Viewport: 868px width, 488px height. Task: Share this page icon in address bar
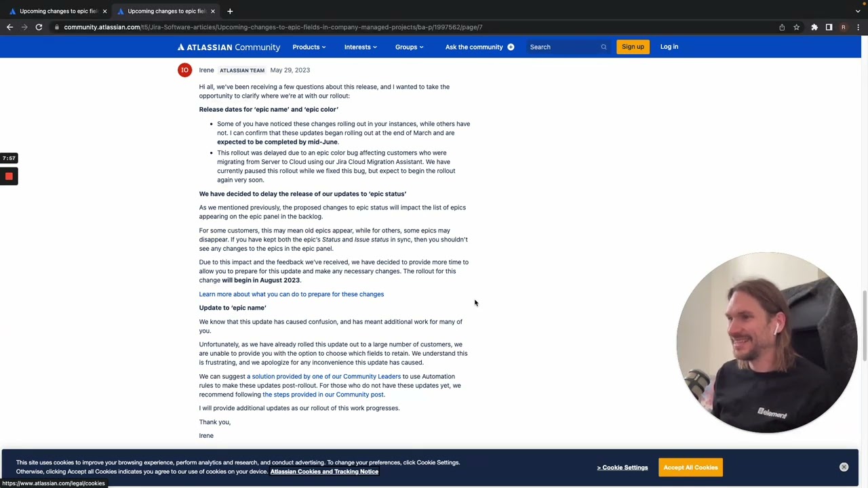click(782, 27)
